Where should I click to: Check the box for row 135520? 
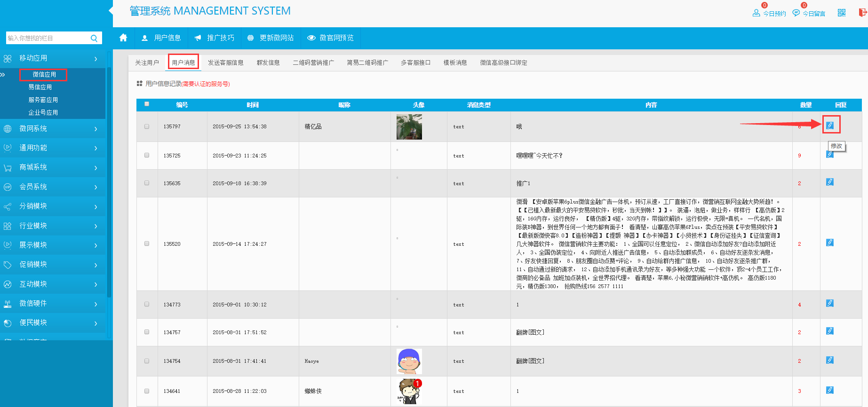[147, 243]
